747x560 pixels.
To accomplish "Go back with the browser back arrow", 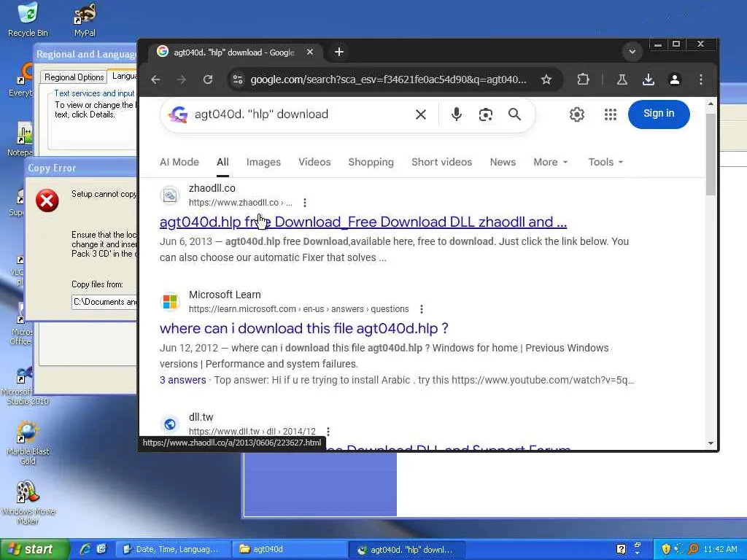I will pos(156,79).
